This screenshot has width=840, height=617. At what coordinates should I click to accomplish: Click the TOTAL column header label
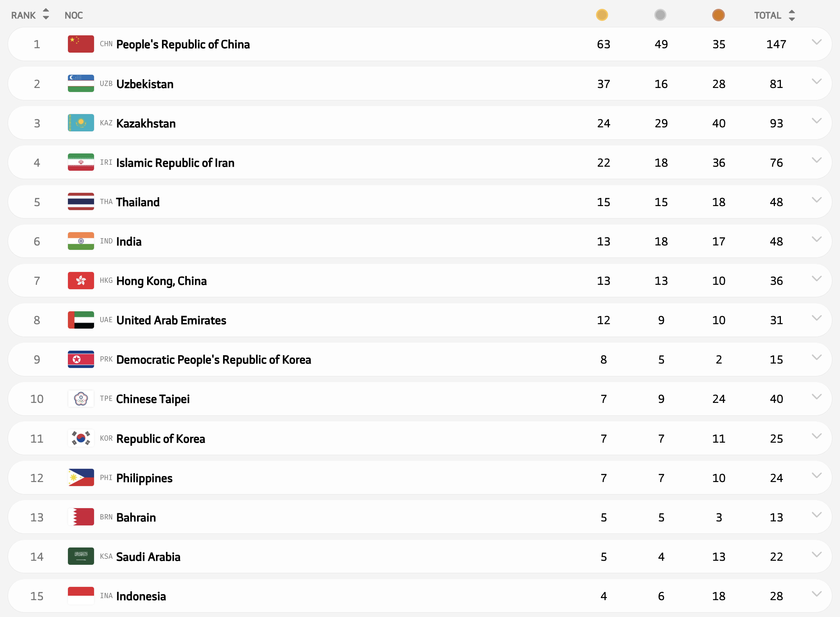pyautogui.click(x=767, y=15)
